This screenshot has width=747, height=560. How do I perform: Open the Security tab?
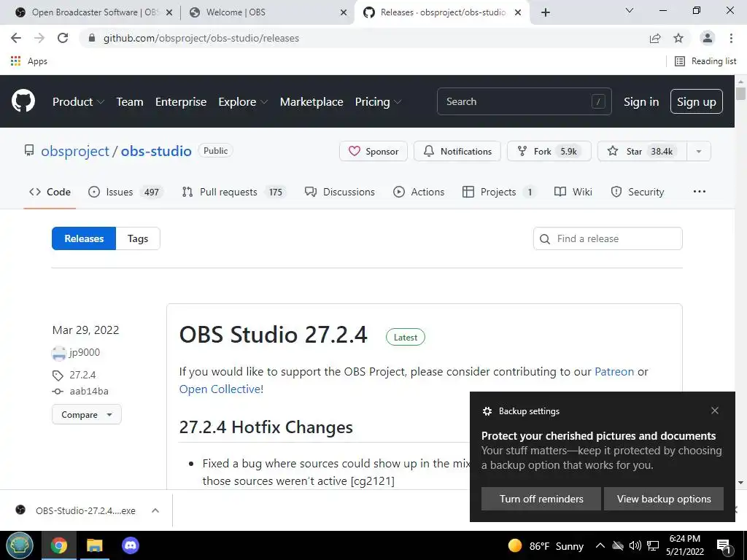click(x=638, y=192)
